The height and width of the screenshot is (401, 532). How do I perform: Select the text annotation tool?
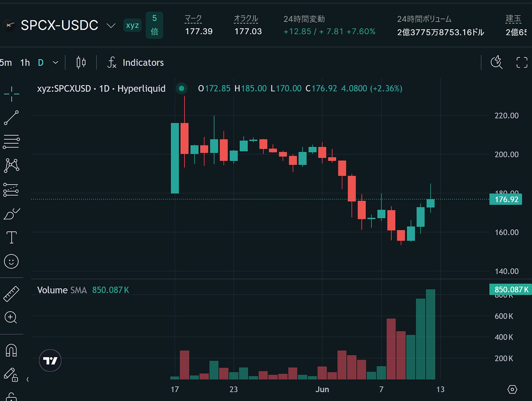click(x=11, y=238)
